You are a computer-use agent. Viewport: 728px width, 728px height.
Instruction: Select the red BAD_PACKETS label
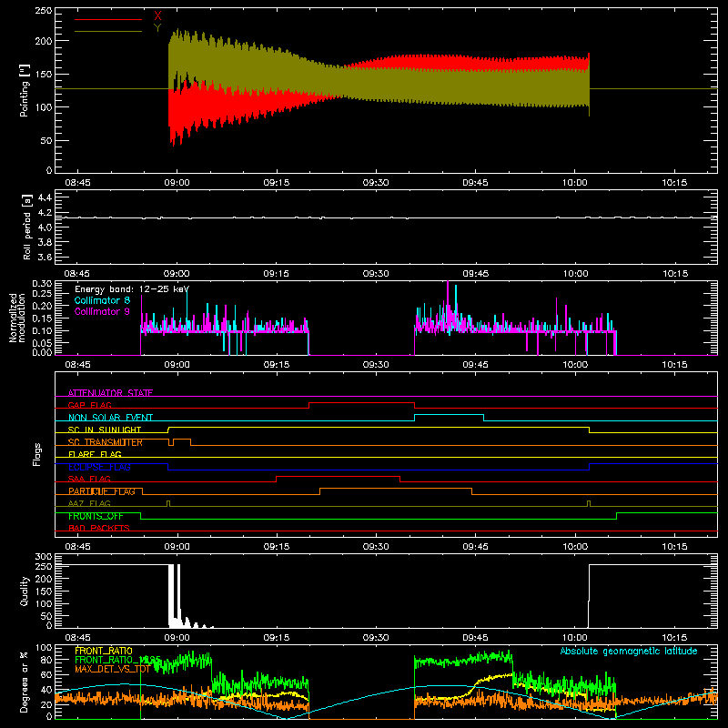[99, 528]
